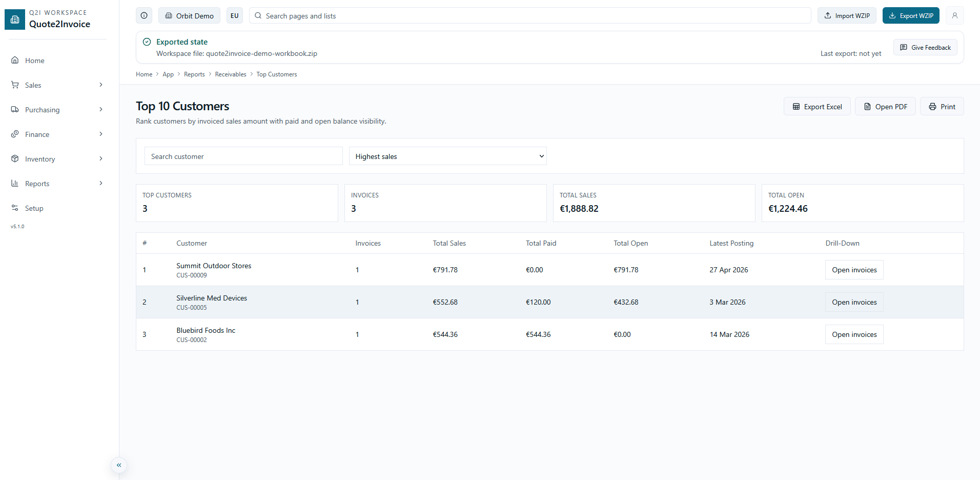Focus the Search customer field
This screenshot has height=480, width=980.
[x=243, y=156]
